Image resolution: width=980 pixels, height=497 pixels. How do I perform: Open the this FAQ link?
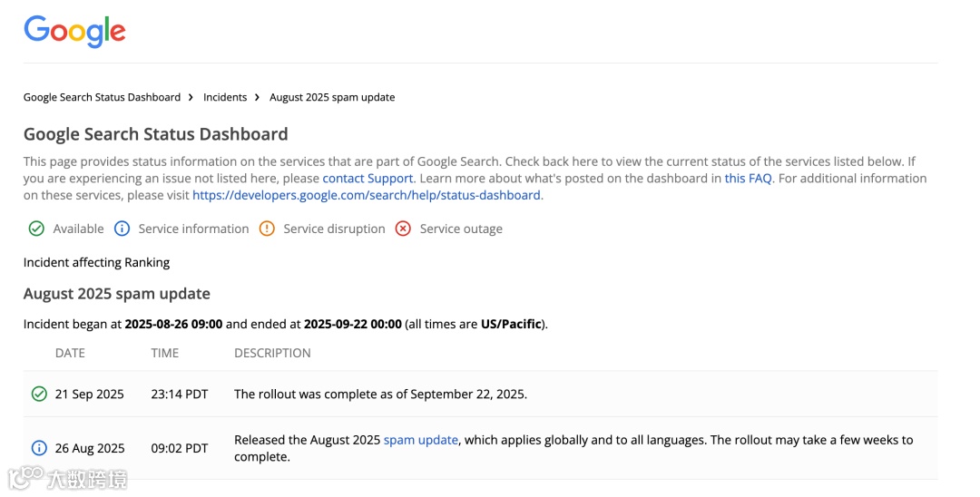(x=748, y=179)
